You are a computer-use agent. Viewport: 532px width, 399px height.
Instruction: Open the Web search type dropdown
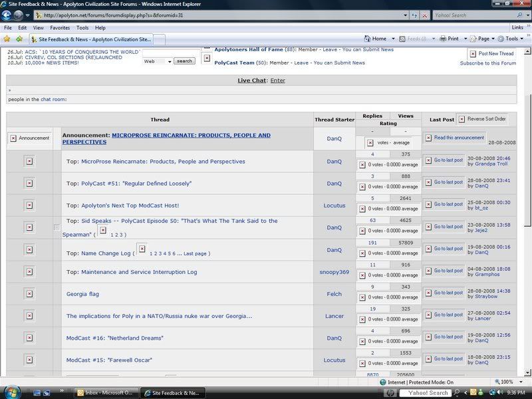170,61
